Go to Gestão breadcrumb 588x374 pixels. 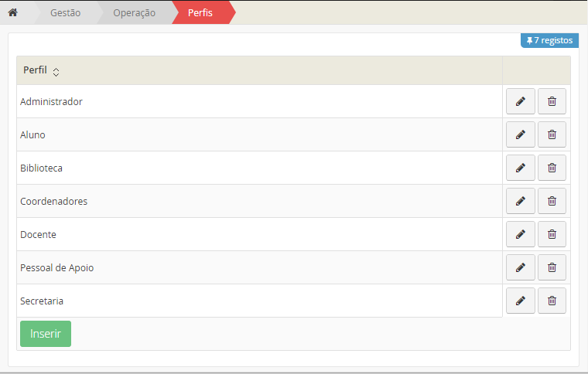65,12
